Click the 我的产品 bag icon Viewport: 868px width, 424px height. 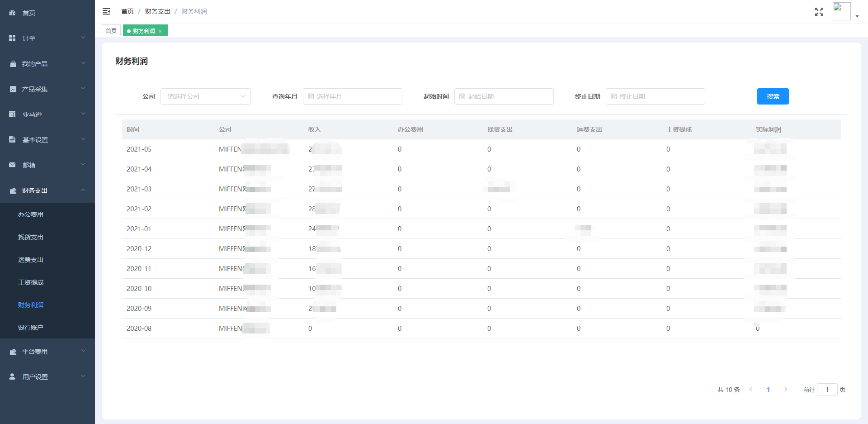tap(13, 64)
